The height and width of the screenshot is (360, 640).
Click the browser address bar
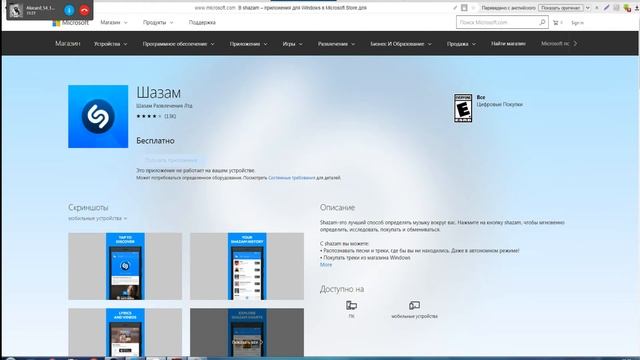pyautogui.click(x=281, y=8)
